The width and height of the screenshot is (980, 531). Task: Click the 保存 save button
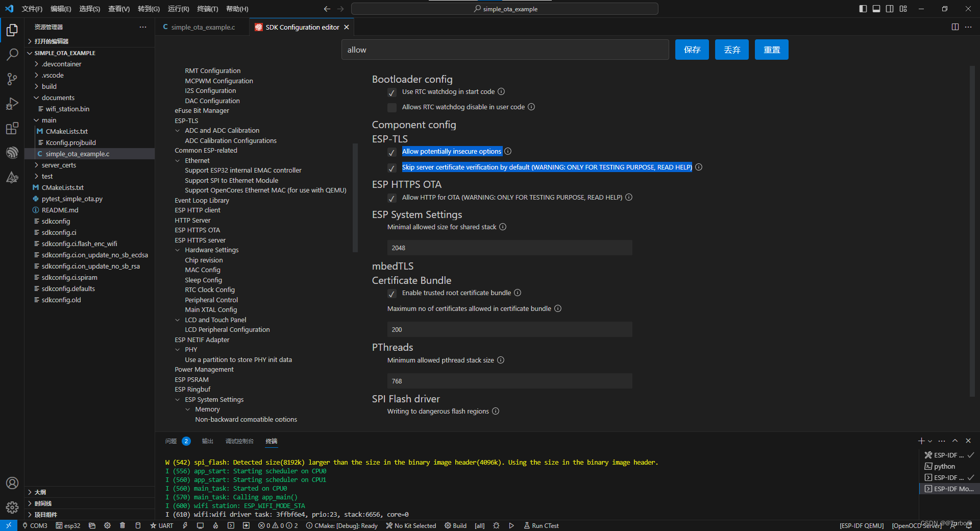point(692,50)
